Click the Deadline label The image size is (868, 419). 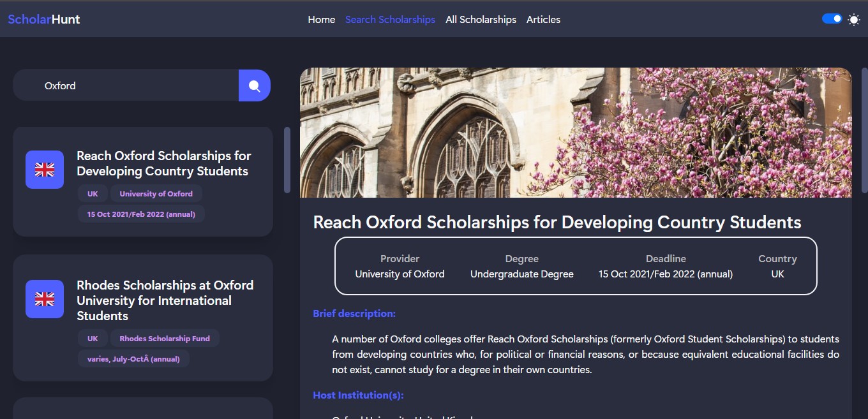tap(666, 259)
